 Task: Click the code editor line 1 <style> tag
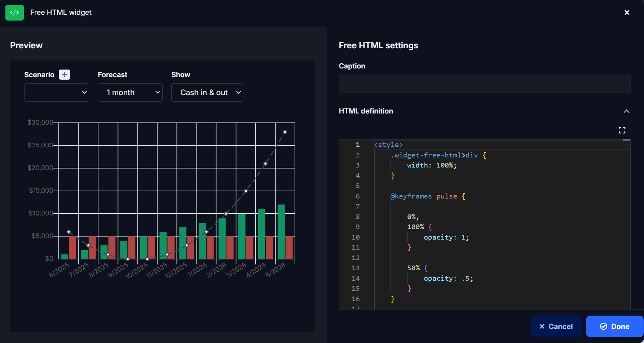pos(388,145)
